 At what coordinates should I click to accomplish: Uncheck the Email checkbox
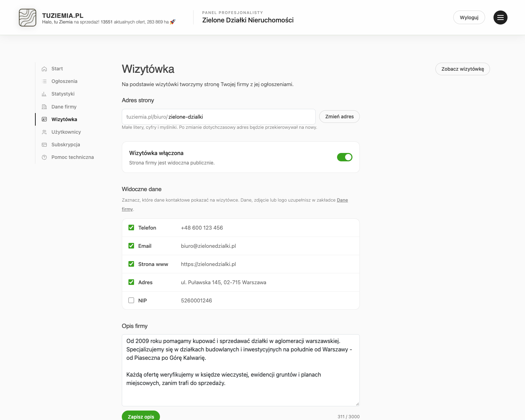pos(131,246)
